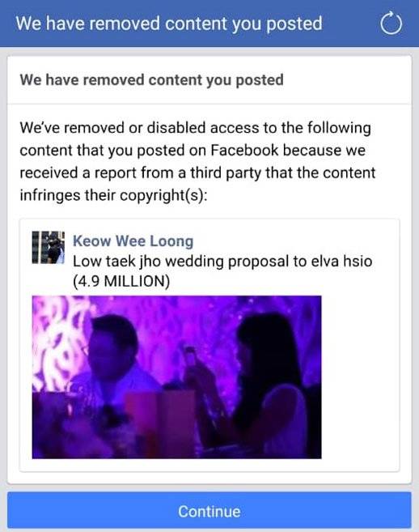Tap the Continue button
The height and width of the screenshot is (532, 419).
[209, 511]
